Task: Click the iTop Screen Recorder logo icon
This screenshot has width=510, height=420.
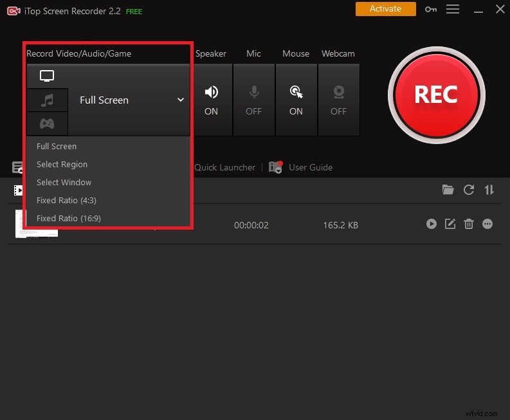Action: tap(14, 11)
